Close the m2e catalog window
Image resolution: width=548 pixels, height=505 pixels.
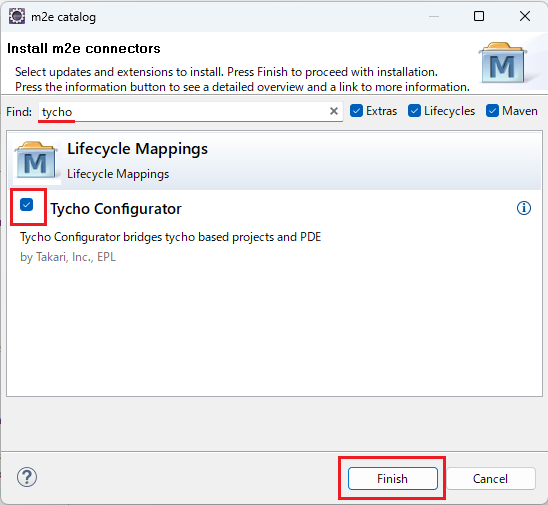tap(525, 16)
